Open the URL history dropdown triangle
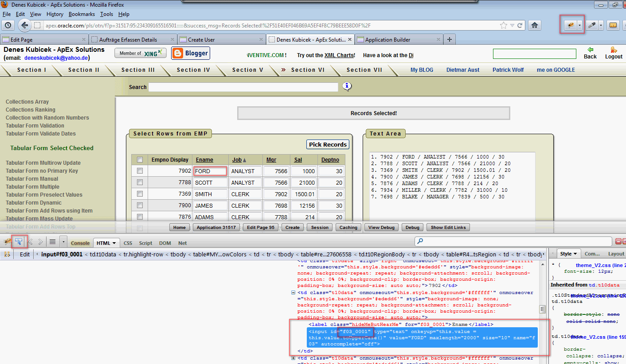The width and height of the screenshot is (626, 364). click(x=512, y=26)
